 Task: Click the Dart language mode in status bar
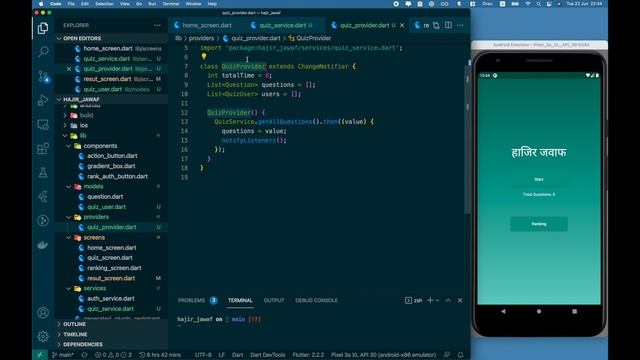238,355
